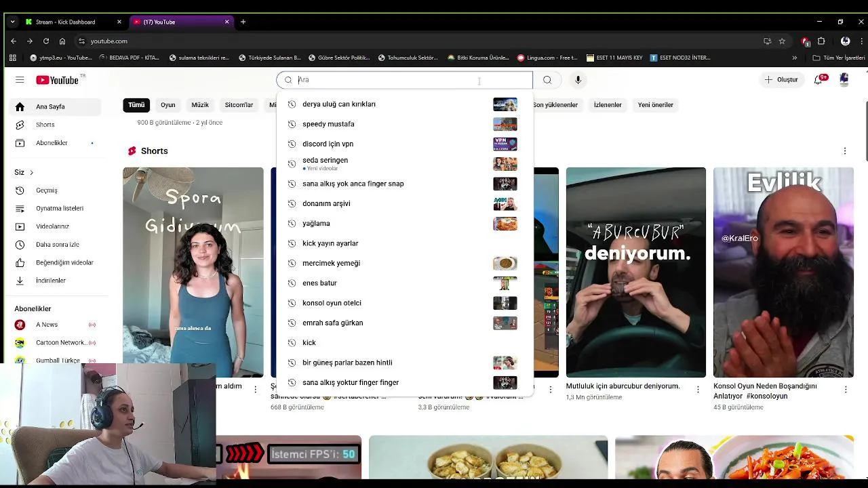
Task: Open Geçmiş history page
Action: tap(54, 190)
